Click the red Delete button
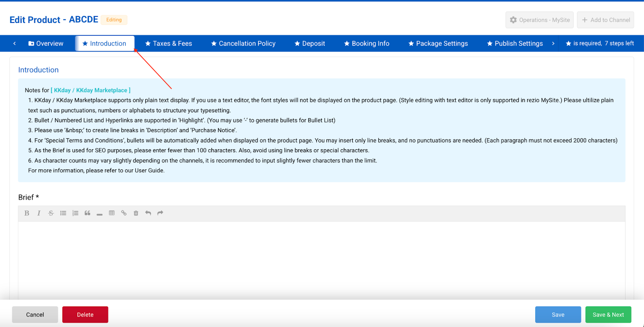Screen dimensions: 644x327 point(85,315)
